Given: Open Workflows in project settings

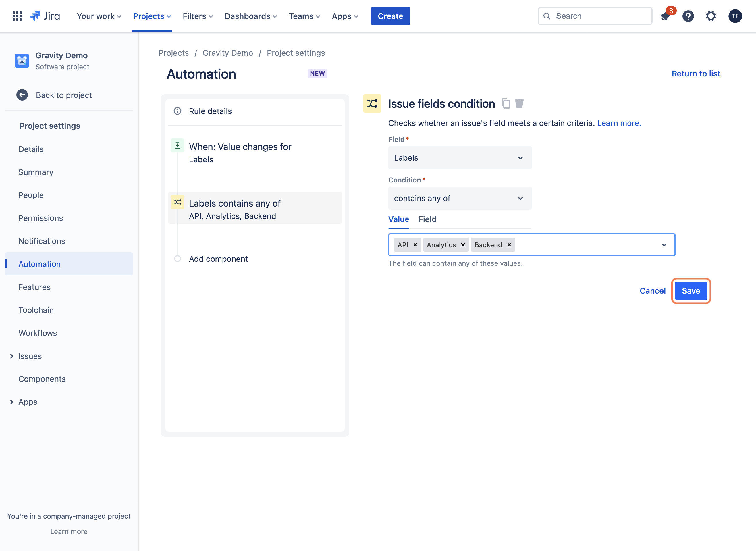Looking at the screenshot, I should coord(38,333).
